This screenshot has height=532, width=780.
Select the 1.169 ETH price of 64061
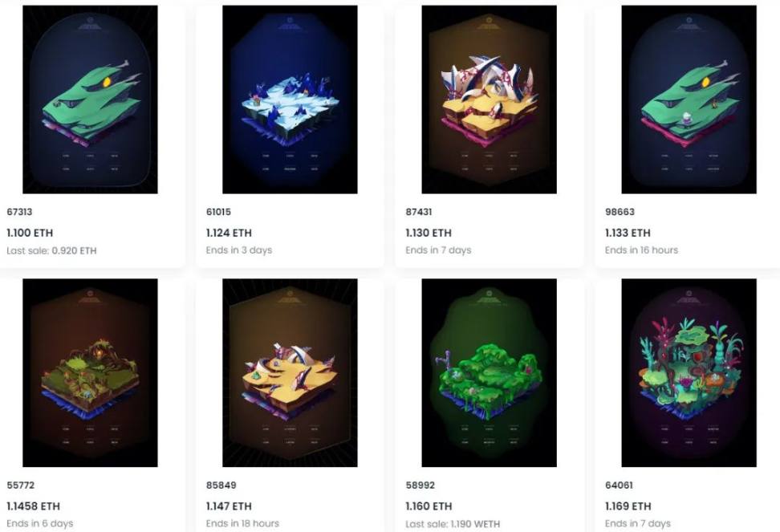click(x=628, y=506)
